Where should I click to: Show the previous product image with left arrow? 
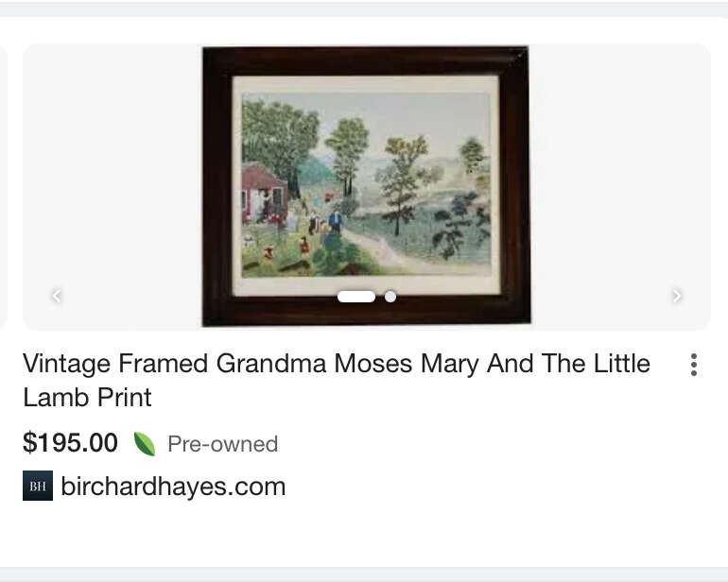(57, 296)
